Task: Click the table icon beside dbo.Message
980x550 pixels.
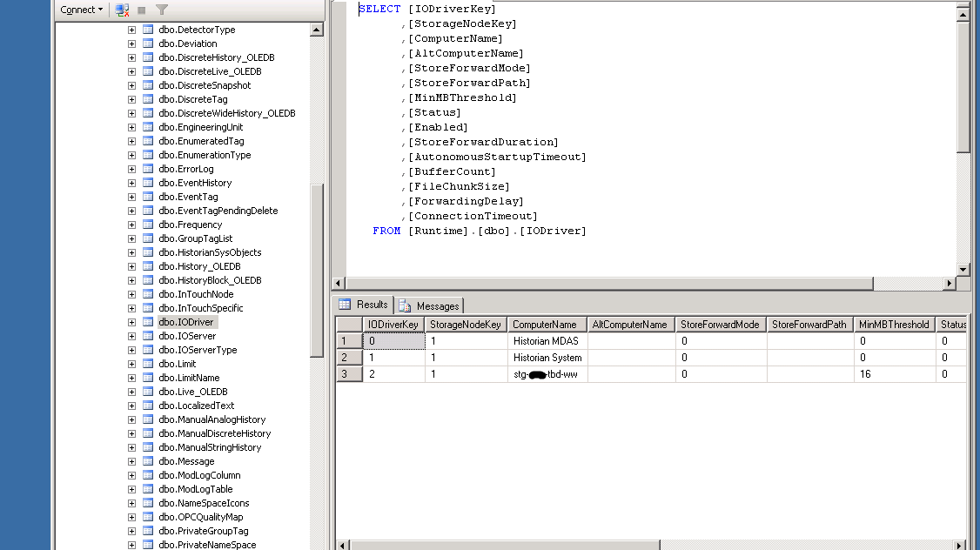Action: pyautogui.click(x=148, y=461)
